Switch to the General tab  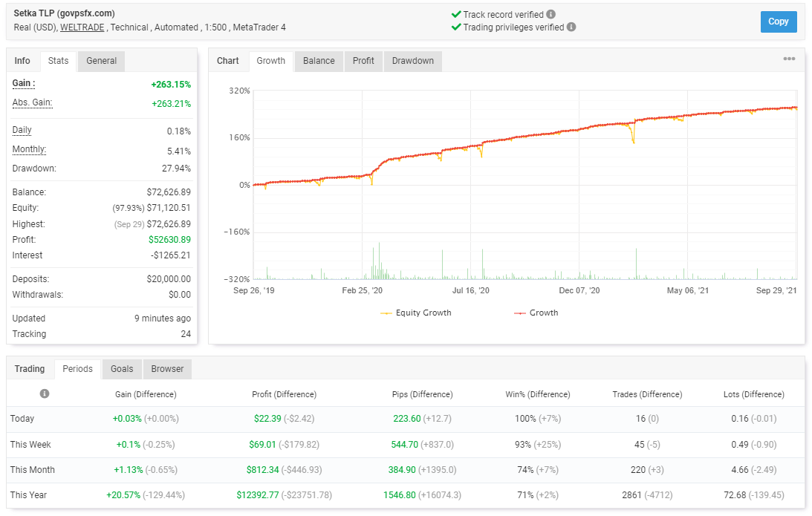[x=102, y=61]
